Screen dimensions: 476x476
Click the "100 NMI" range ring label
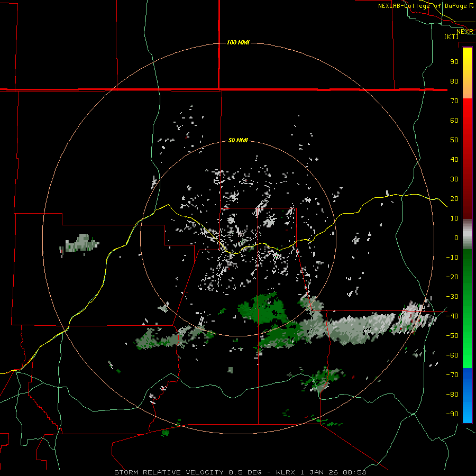click(x=238, y=42)
